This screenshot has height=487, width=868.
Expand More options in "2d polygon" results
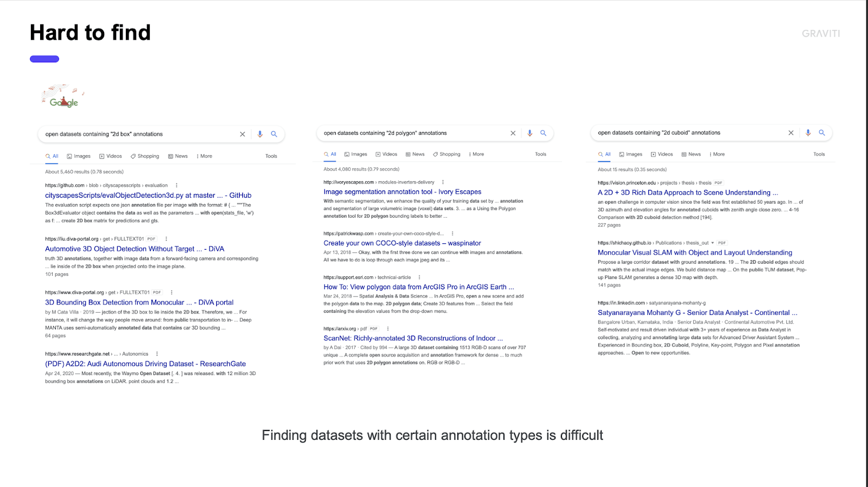[x=476, y=154]
